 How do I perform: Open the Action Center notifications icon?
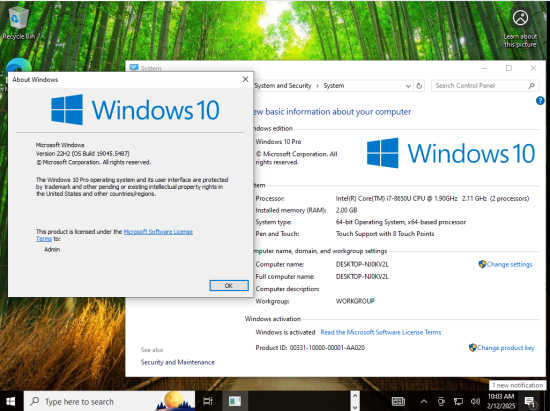[530, 402]
